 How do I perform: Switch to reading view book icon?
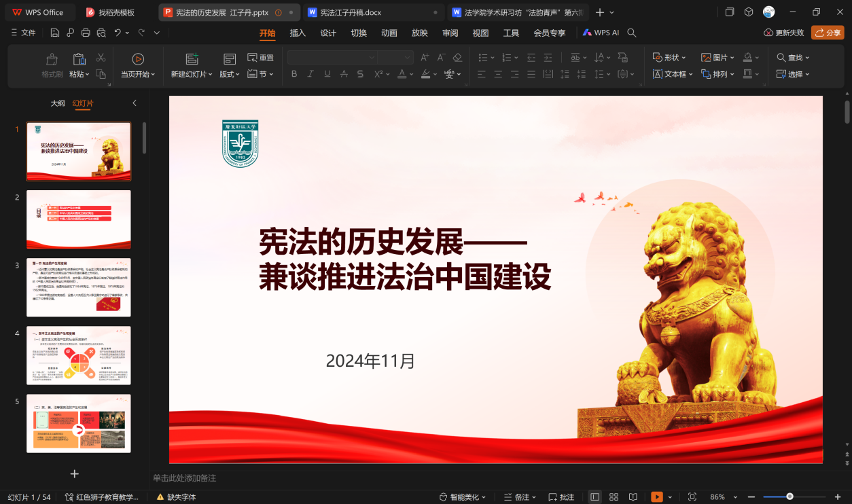[633, 497]
